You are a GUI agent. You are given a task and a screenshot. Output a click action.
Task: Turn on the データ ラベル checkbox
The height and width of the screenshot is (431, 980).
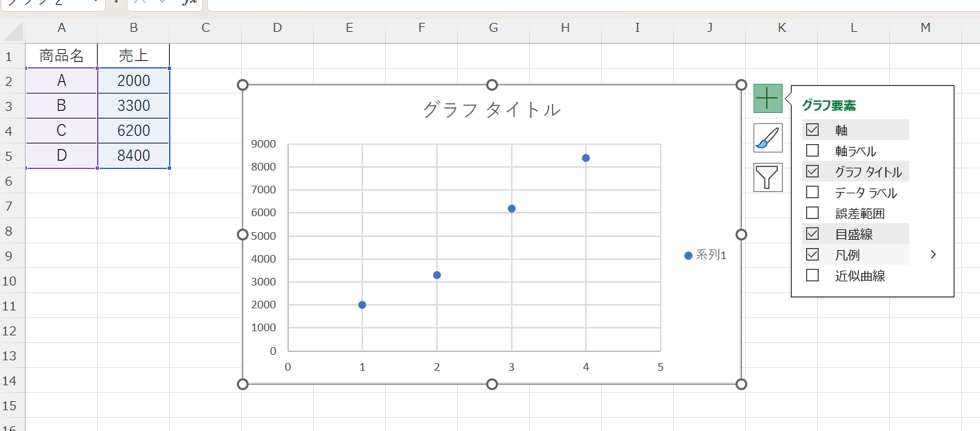pyautogui.click(x=812, y=193)
